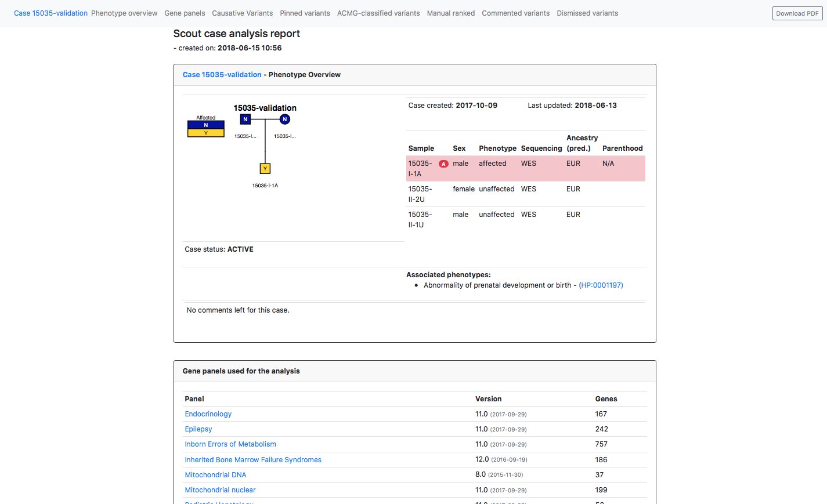Open Inborn Errors of Metabolism panel
Screen dimensions: 827x504
230,444
